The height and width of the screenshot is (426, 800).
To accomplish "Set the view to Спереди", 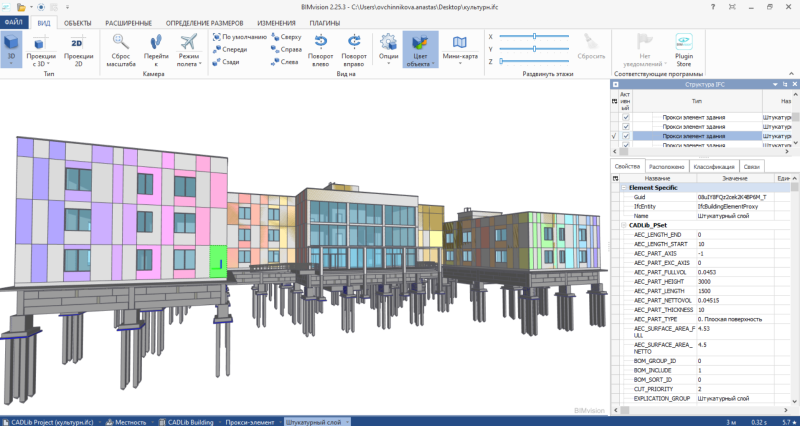I will [231, 49].
